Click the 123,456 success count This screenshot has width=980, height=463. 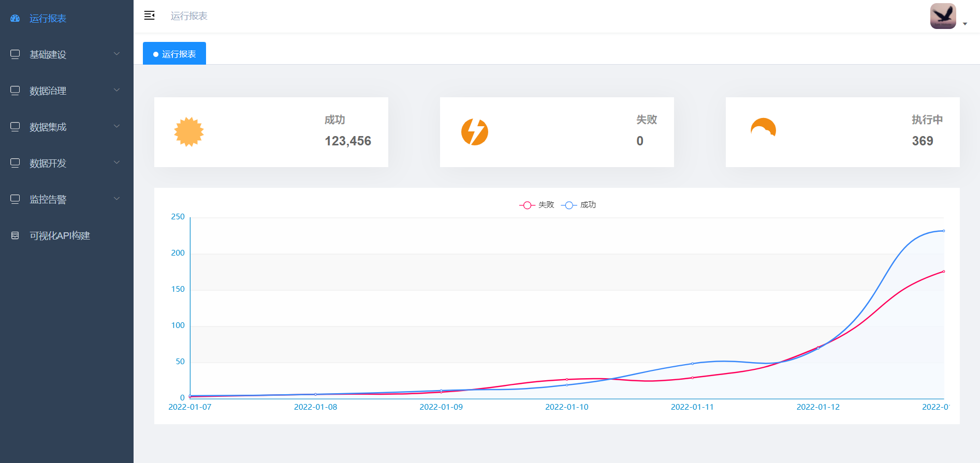tap(348, 141)
